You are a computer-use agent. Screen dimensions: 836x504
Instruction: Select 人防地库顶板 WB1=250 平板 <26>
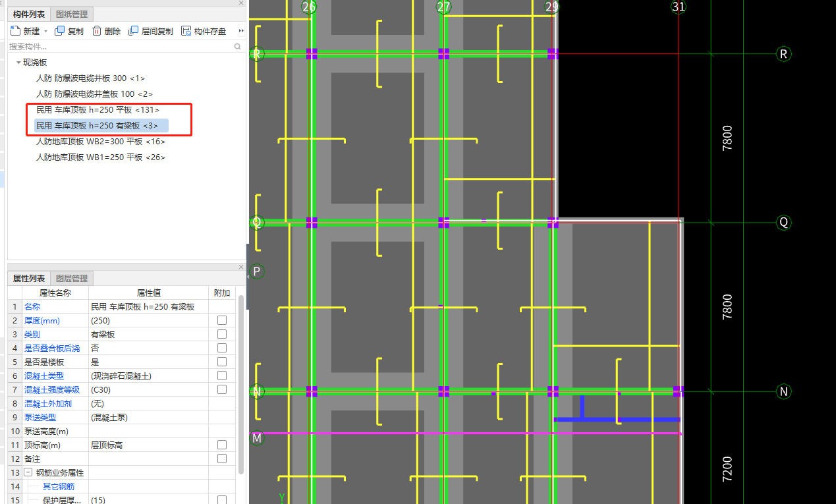coord(100,157)
